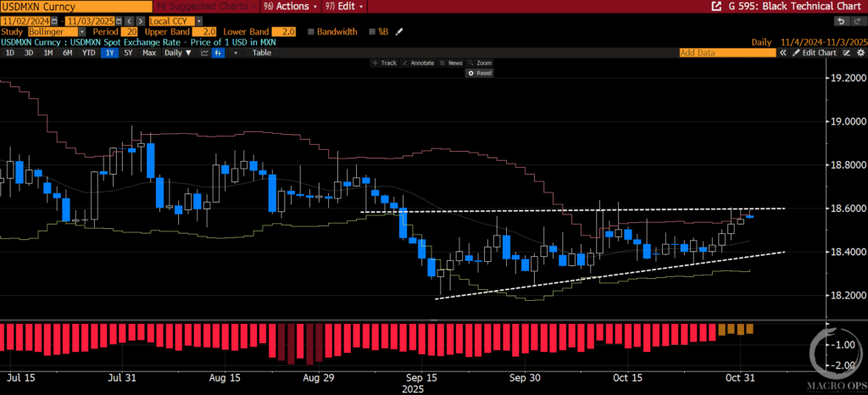Collapse panel with double left chevron
868x395 pixels.
coord(783,53)
